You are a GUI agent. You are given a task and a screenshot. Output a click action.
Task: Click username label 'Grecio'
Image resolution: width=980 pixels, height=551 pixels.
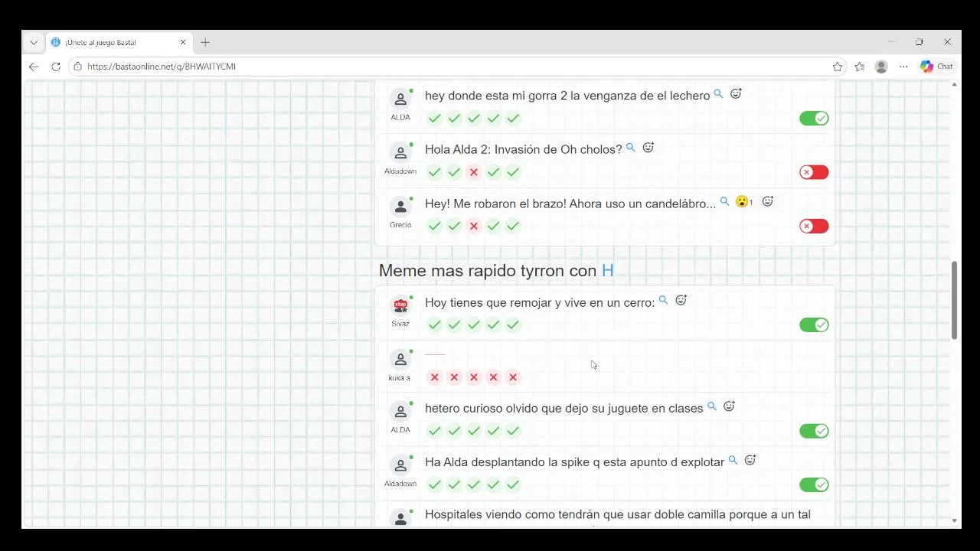pos(400,225)
